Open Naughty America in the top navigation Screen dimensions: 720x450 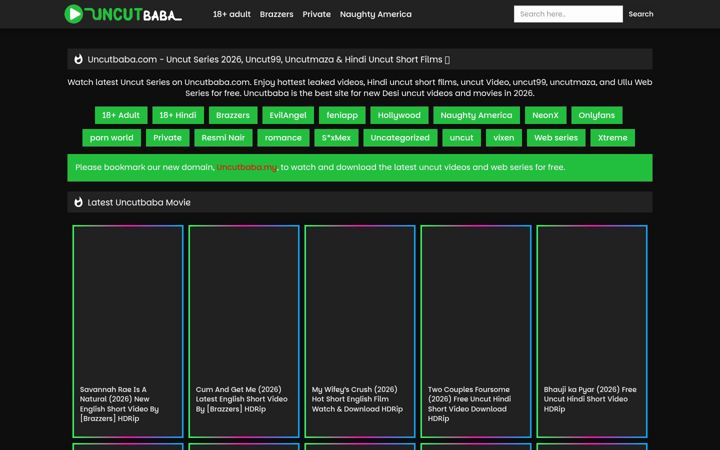pos(376,14)
